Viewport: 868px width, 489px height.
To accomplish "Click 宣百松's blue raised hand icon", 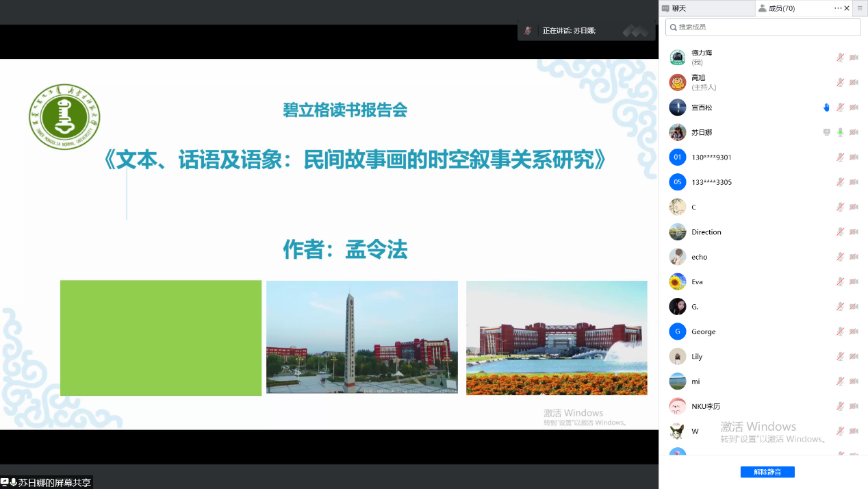I will point(826,108).
